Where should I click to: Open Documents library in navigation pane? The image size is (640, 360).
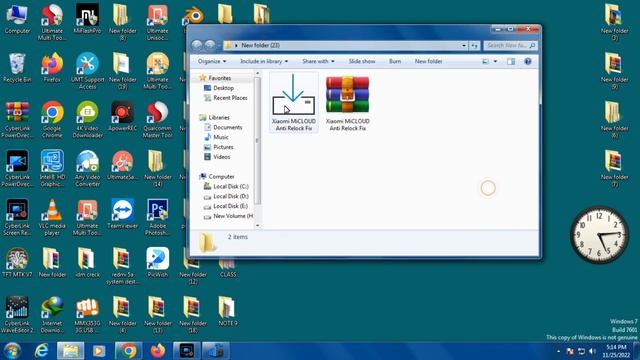(x=227, y=127)
